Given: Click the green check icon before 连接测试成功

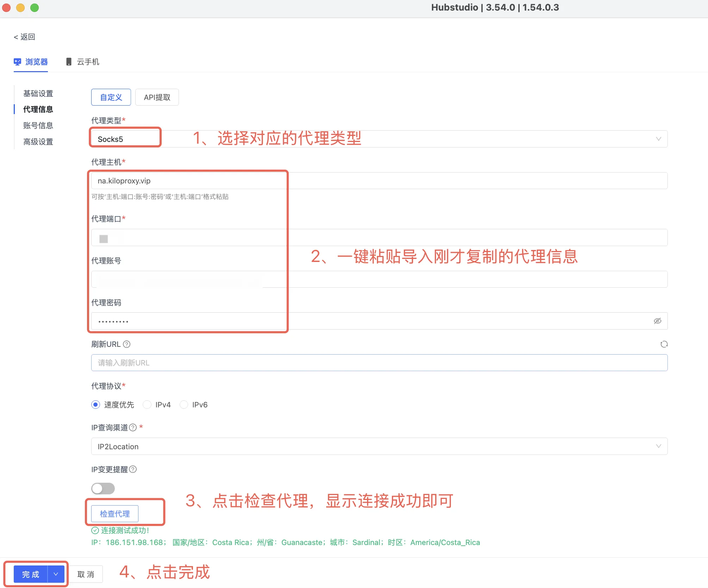Looking at the screenshot, I should 95,530.
